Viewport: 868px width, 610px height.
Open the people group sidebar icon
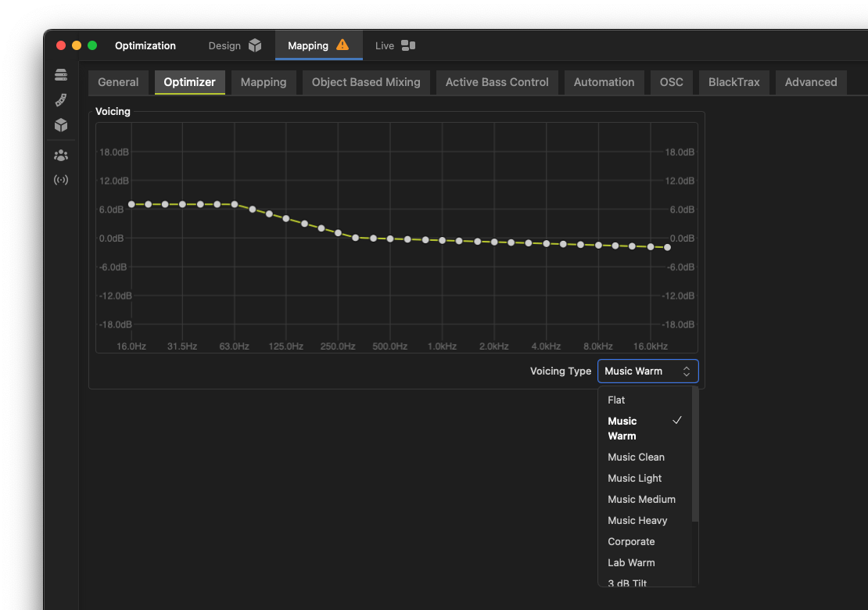[x=61, y=155]
